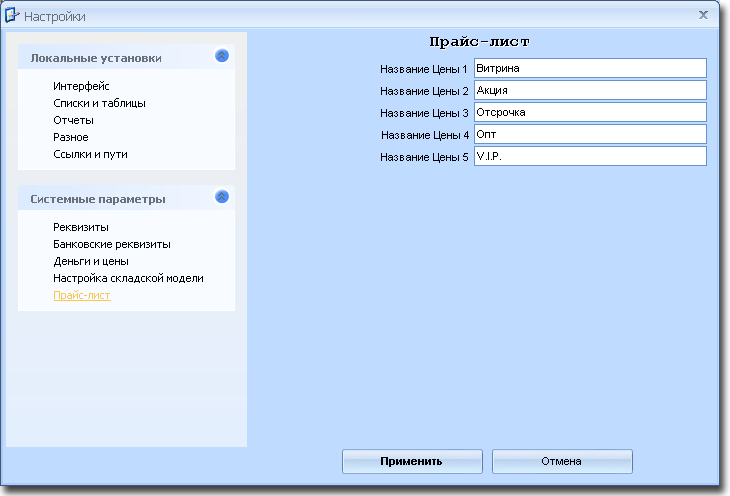Select the highlighted Прайс-лист link
Viewport: 730px width, 496px height.
82,295
